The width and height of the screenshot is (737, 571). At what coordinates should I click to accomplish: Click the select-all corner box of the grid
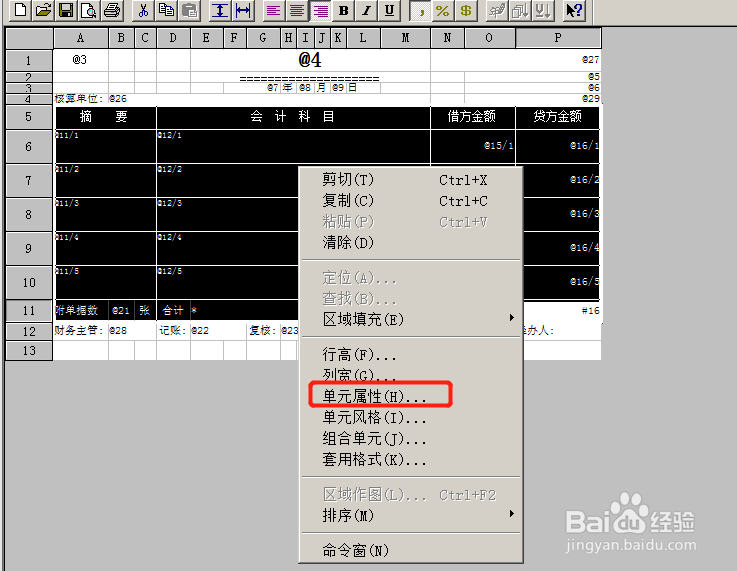pyautogui.click(x=29, y=38)
